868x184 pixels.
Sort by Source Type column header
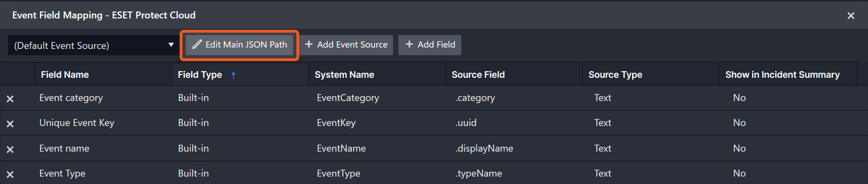point(615,75)
